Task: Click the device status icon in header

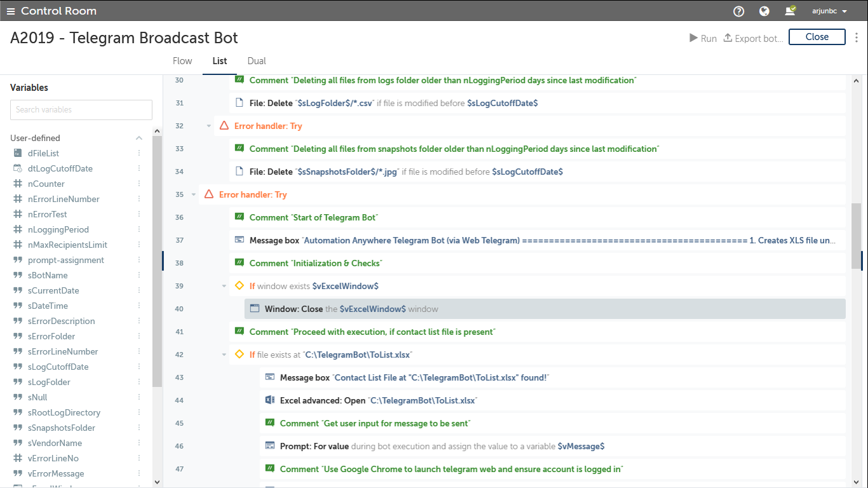Action: point(790,11)
